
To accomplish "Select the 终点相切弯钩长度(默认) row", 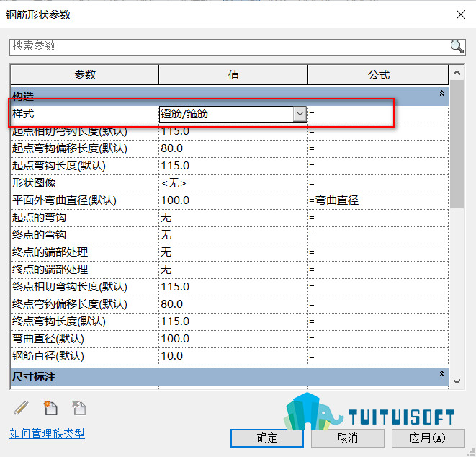I will tap(230, 287).
